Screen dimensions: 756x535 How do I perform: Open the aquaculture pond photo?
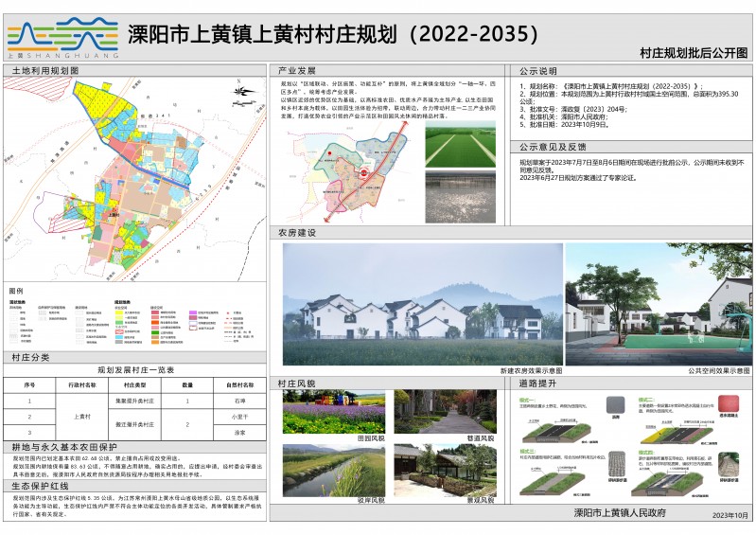(x=461, y=197)
